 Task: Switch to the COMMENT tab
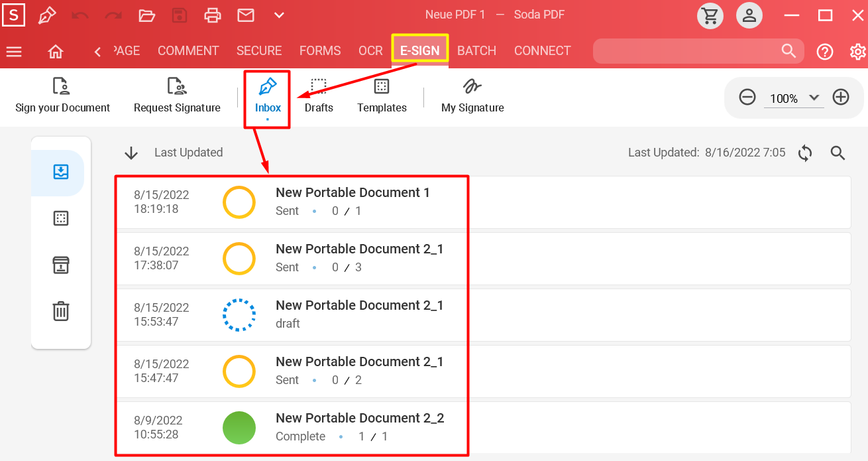point(188,51)
